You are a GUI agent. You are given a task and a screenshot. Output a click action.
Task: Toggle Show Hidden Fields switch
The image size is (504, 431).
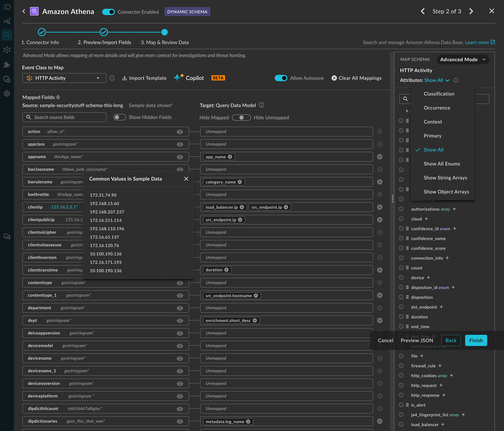point(120,117)
